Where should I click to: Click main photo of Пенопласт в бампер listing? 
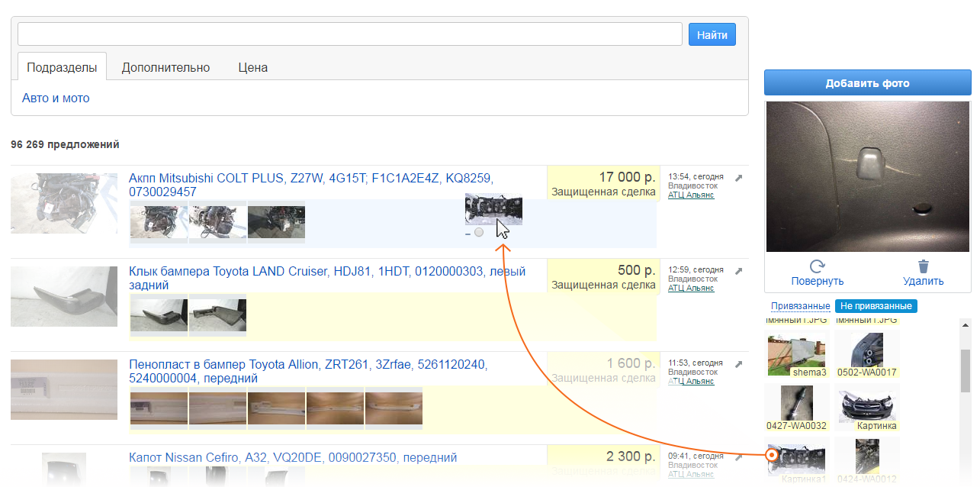(x=64, y=390)
